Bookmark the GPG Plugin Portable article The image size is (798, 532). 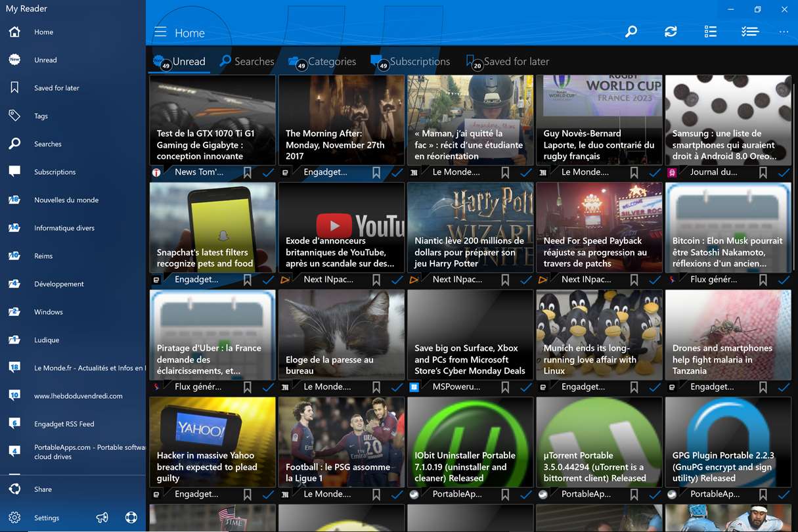tap(763, 494)
